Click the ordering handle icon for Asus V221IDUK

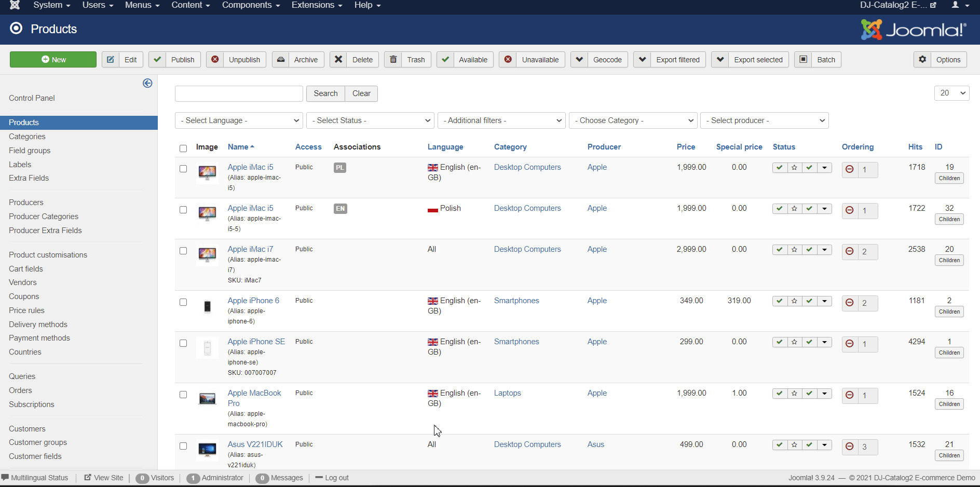point(850,447)
